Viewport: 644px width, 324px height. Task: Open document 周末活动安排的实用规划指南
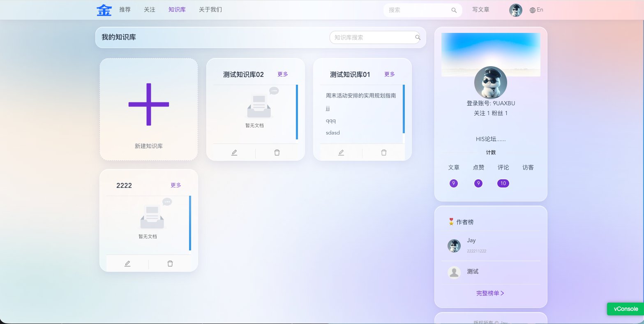click(x=361, y=95)
